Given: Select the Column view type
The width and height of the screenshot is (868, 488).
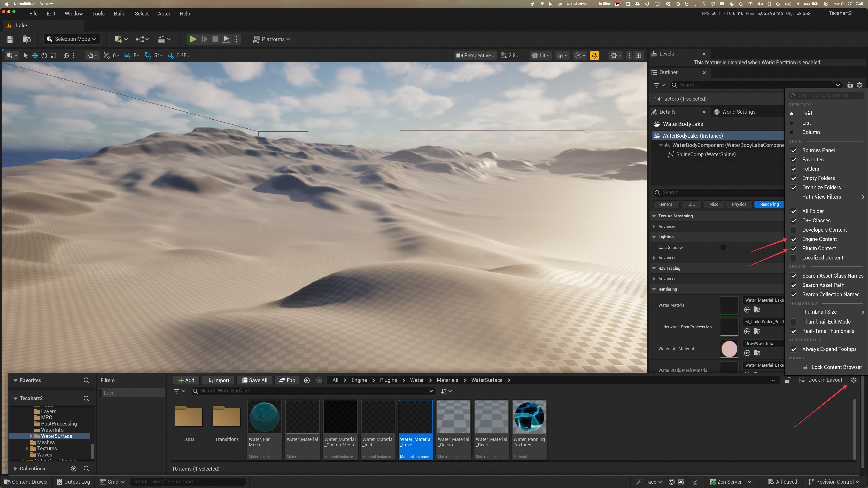Looking at the screenshot, I should pos(811,132).
